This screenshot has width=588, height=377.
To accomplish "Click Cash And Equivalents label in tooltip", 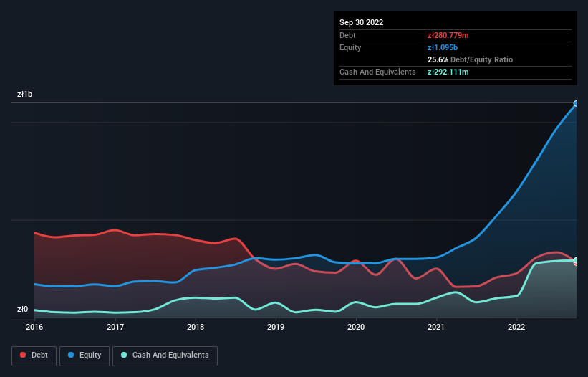I will tap(377, 72).
